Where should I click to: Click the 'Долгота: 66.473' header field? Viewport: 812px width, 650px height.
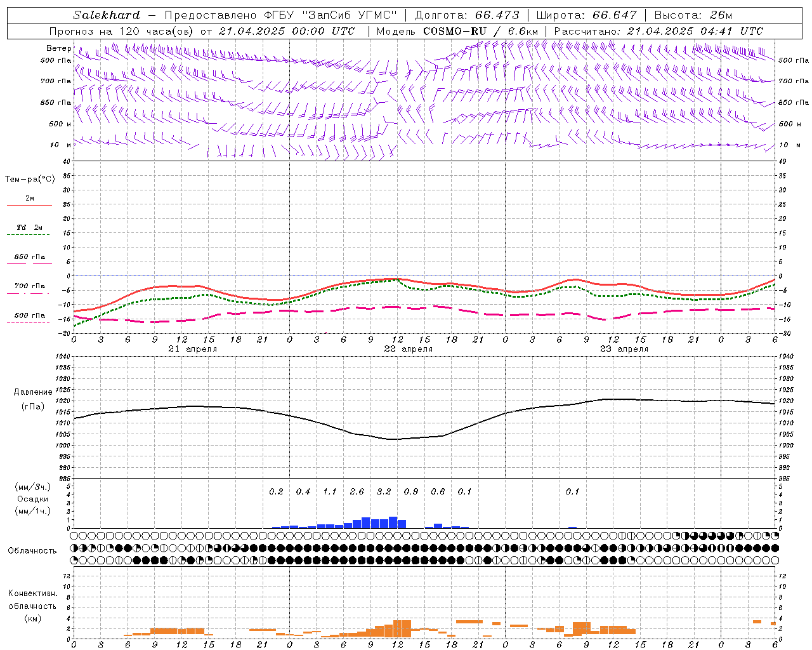[467, 15]
